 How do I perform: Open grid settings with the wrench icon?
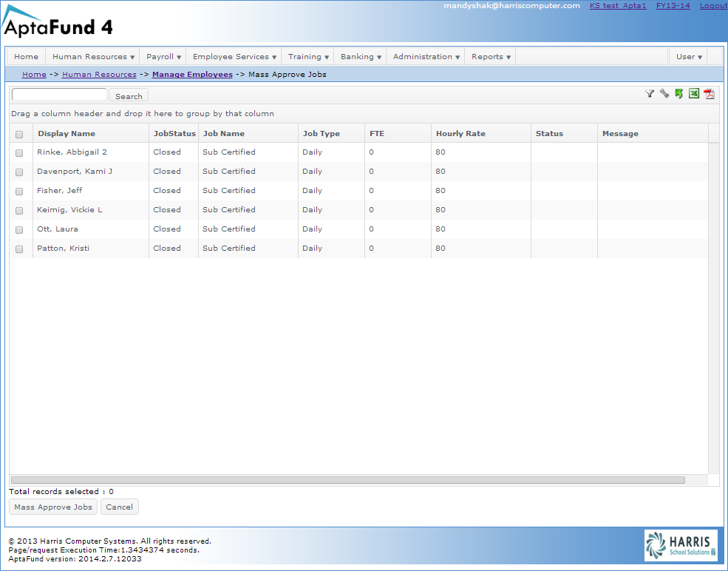point(664,94)
